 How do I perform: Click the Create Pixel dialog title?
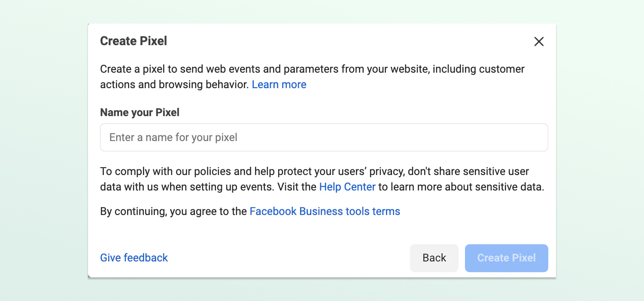click(x=134, y=41)
